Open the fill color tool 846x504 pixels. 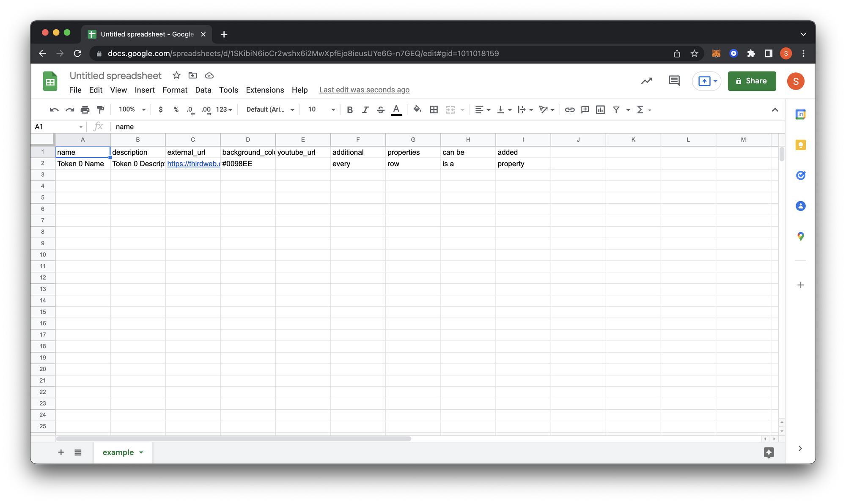point(417,110)
